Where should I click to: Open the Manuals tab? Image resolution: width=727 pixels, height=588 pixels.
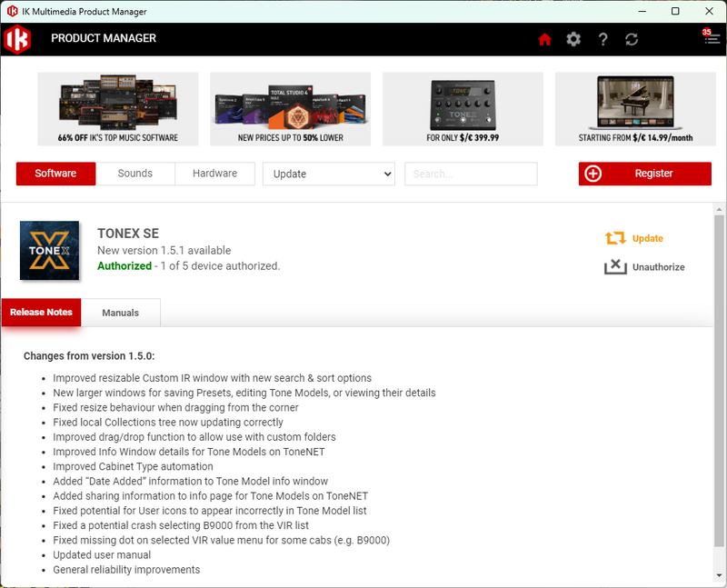click(x=121, y=313)
